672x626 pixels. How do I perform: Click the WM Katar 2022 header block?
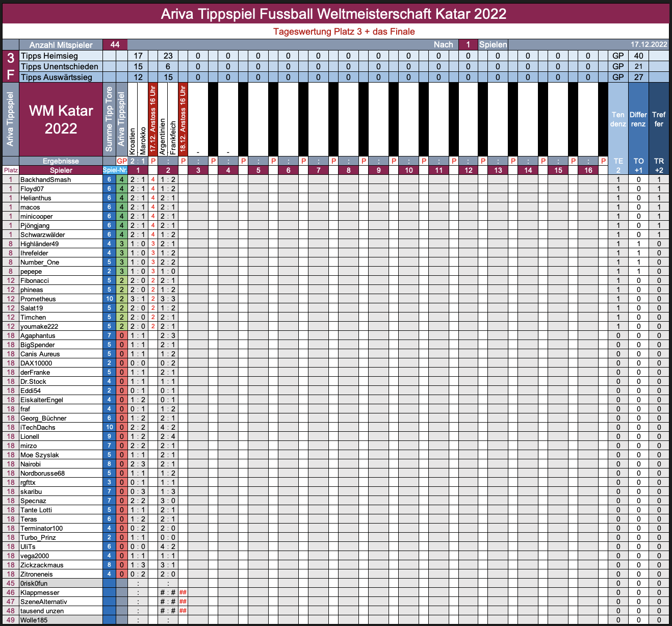point(61,119)
